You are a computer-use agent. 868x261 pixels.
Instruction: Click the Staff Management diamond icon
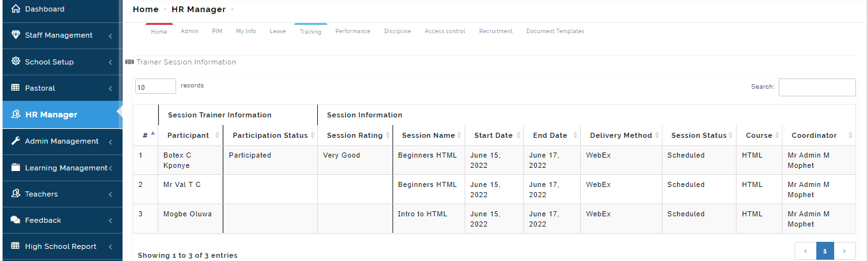click(16, 35)
